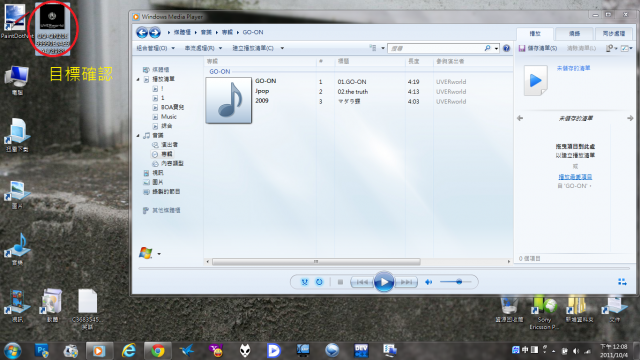Screen dimensions: 640x360
Task: Select the Music playlist
Action: tap(164, 117)
